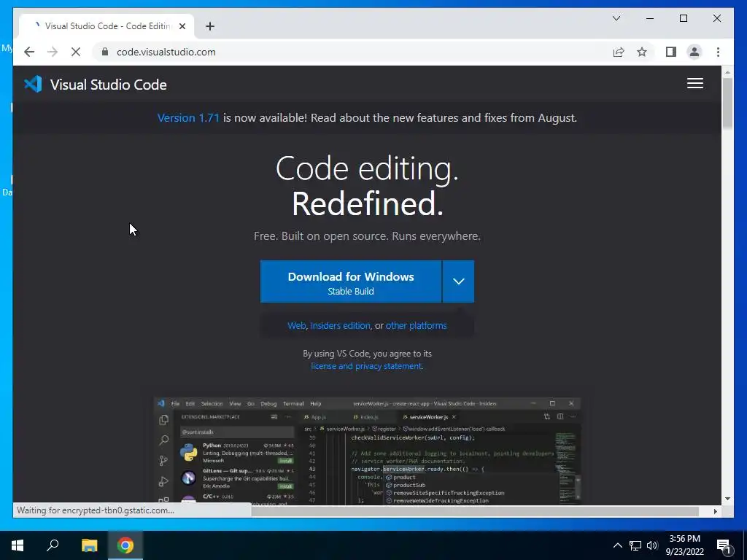Click the horizontal scrollbar at the bottom
The width and height of the screenshot is (747, 560).
pyautogui.click(x=475, y=511)
